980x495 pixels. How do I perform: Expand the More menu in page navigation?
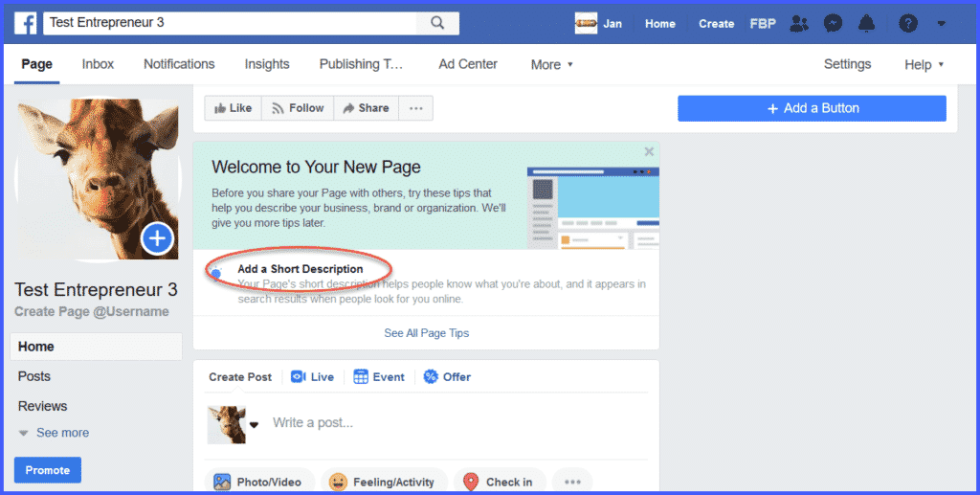552,65
